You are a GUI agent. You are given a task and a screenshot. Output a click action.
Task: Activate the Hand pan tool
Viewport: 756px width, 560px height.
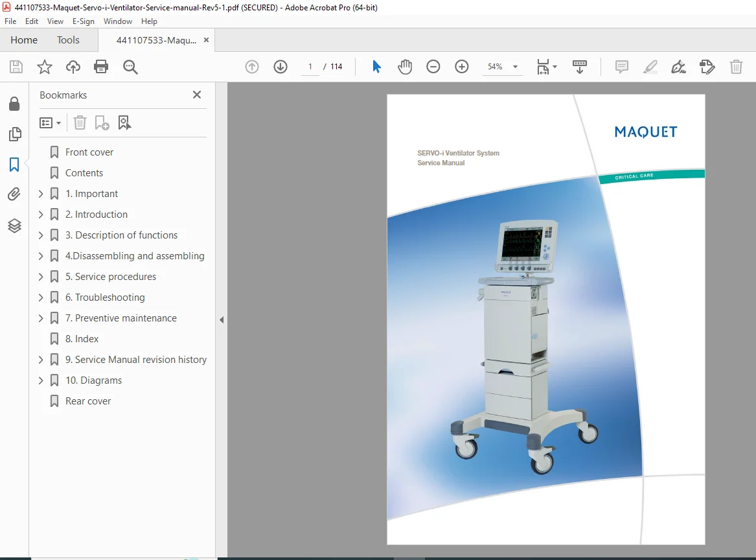pos(405,67)
